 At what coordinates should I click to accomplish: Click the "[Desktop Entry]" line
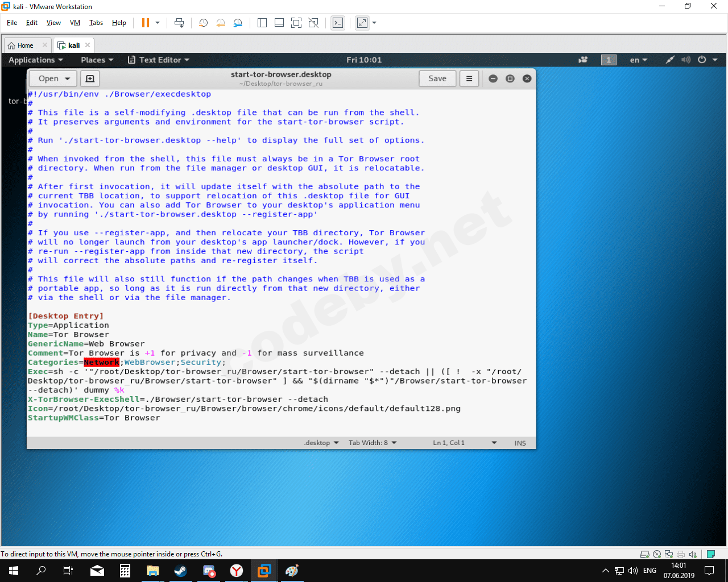tap(66, 316)
